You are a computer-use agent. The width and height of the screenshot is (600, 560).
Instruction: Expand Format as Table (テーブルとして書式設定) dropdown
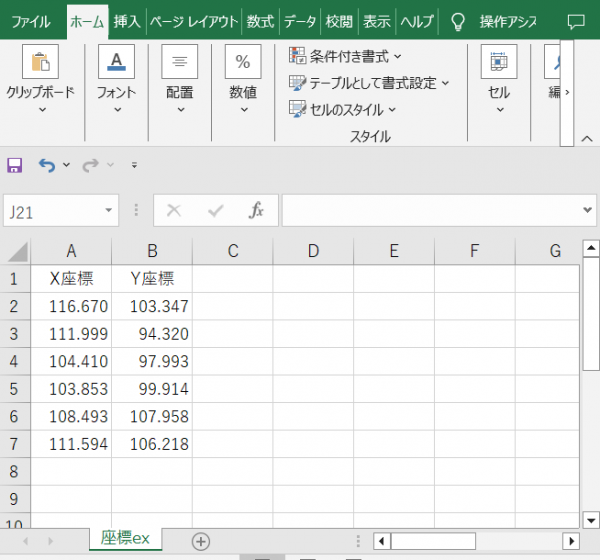pyautogui.click(x=369, y=83)
